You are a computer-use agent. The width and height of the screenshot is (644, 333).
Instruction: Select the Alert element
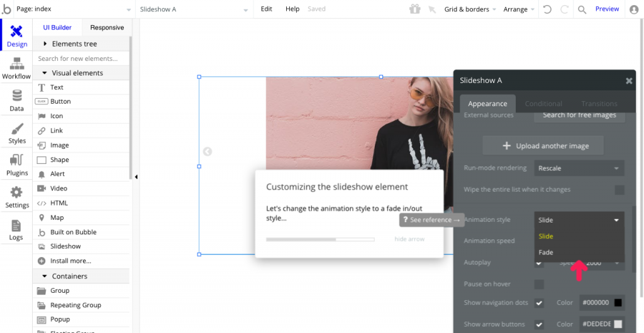click(81, 174)
